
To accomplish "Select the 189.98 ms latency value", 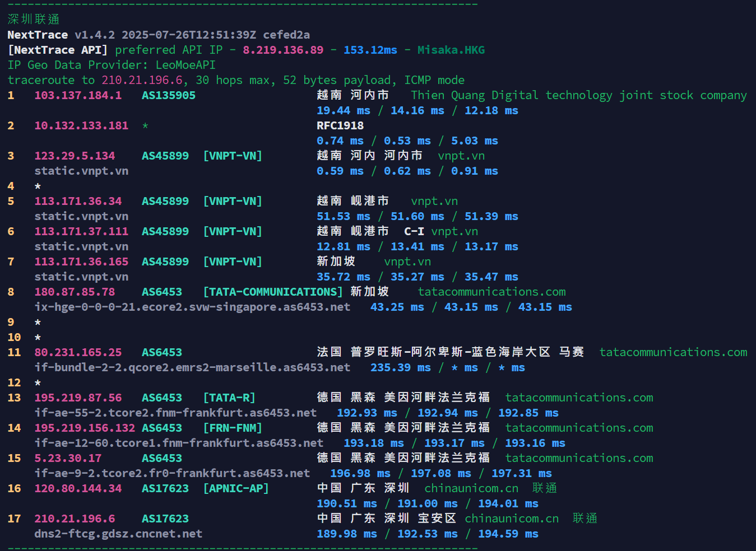I will tap(347, 534).
